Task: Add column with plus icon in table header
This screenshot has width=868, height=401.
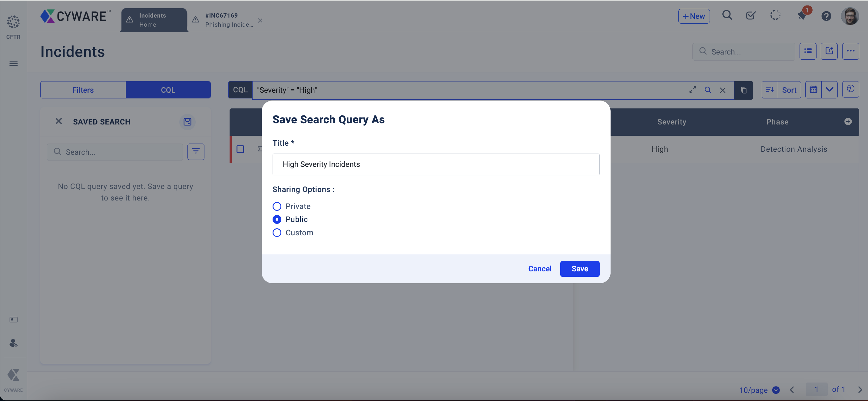Action: click(x=848, y=122)
